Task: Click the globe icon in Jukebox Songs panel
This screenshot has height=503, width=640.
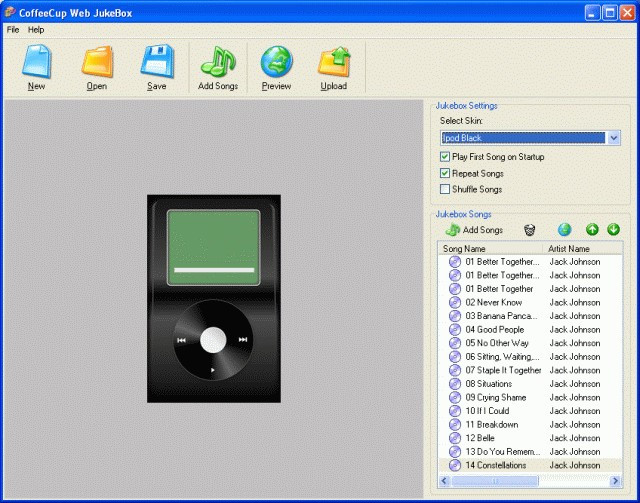Action: point(564,229)
